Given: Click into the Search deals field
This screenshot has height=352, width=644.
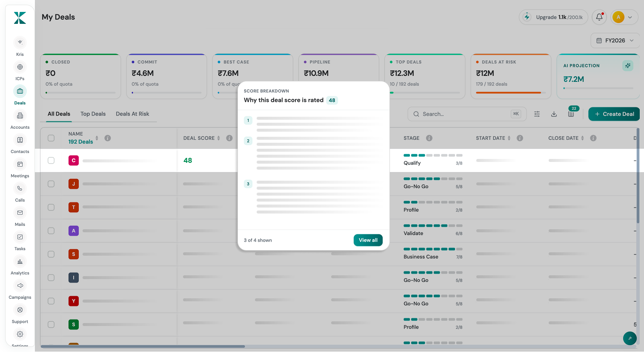Looking at the screenshot, I should [x=467, y=114].
